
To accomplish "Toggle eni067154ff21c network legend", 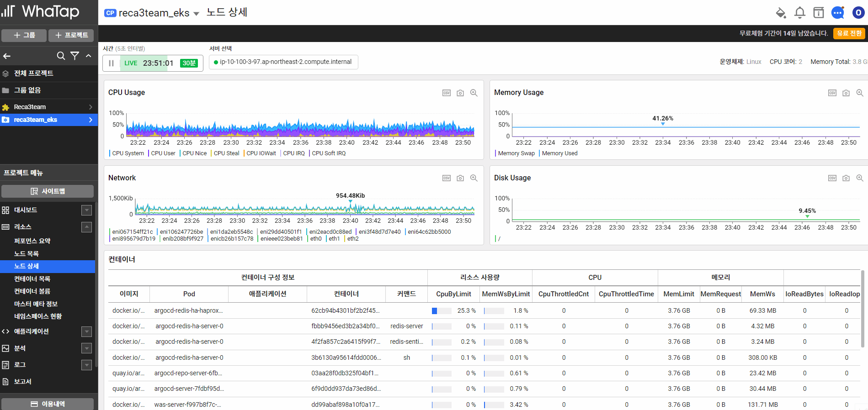I will [x=132, y=232].
